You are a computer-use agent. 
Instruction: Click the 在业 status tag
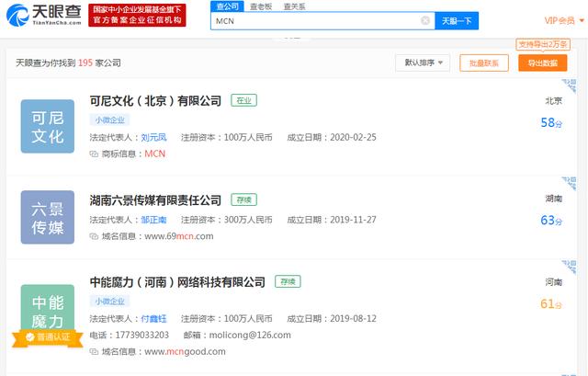(x=244, y=100)
